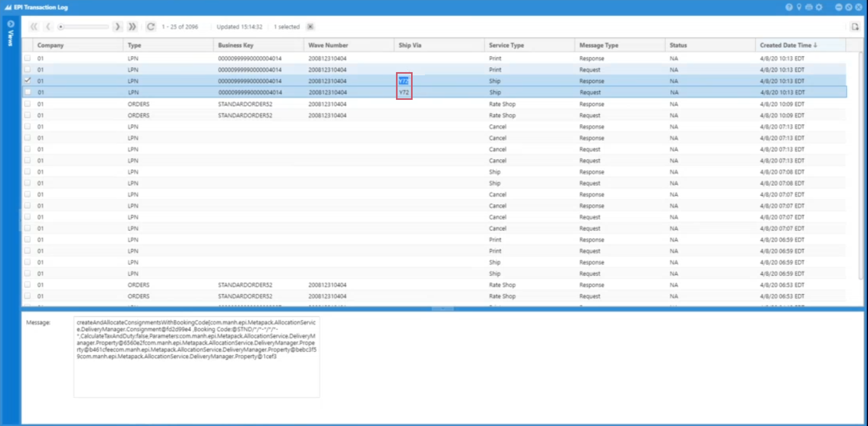Check the 10:09 Rate Shop Request row

pyautogui.click(x=27, y=115)
